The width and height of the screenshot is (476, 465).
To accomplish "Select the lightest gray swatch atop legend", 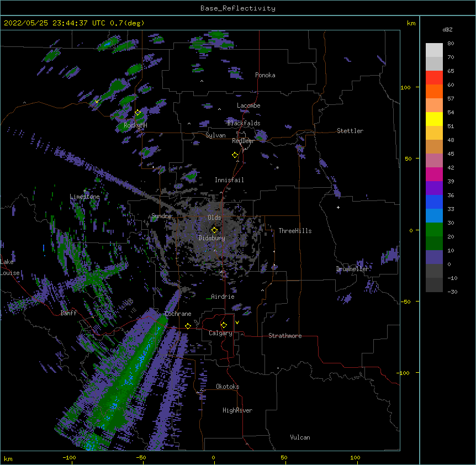I will click(434, 50).
